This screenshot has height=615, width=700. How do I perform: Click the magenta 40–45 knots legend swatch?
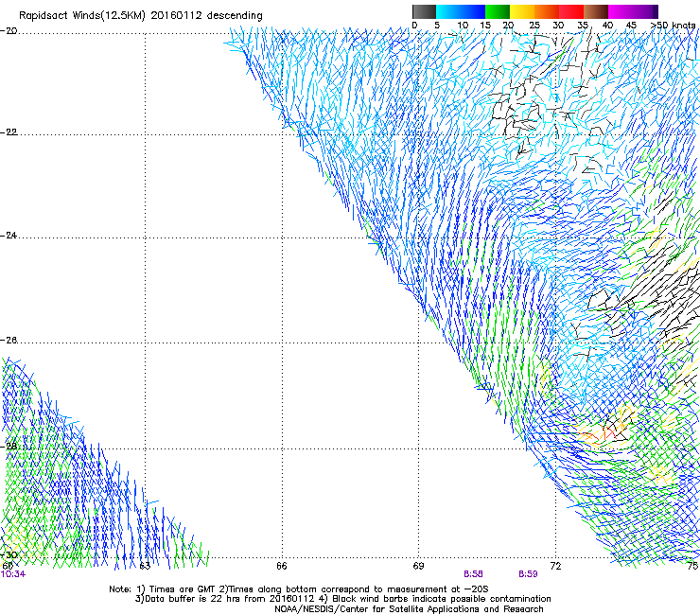(x=621, y=11)
